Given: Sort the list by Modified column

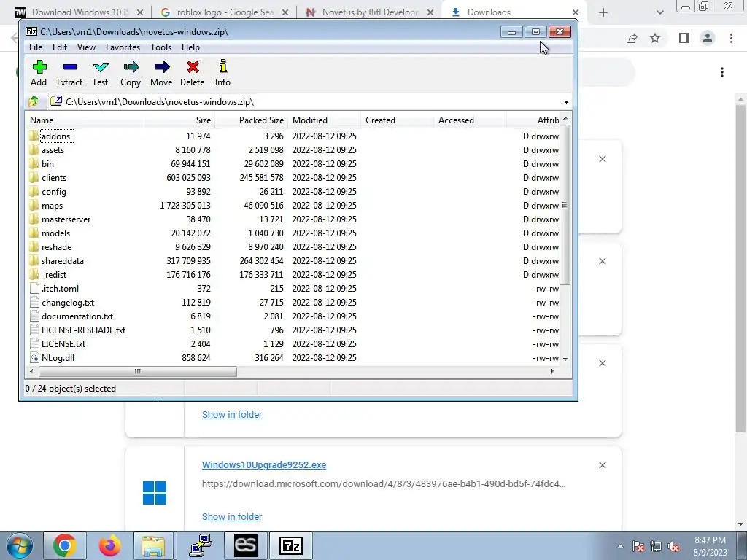Looking at the screenshot, I should pyautogui.click(x=325, y=120).
